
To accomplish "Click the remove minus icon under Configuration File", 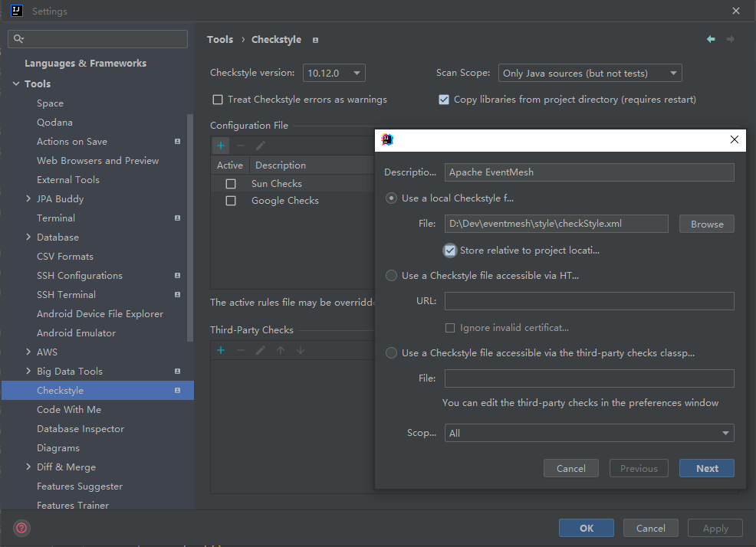I will 241,146.
